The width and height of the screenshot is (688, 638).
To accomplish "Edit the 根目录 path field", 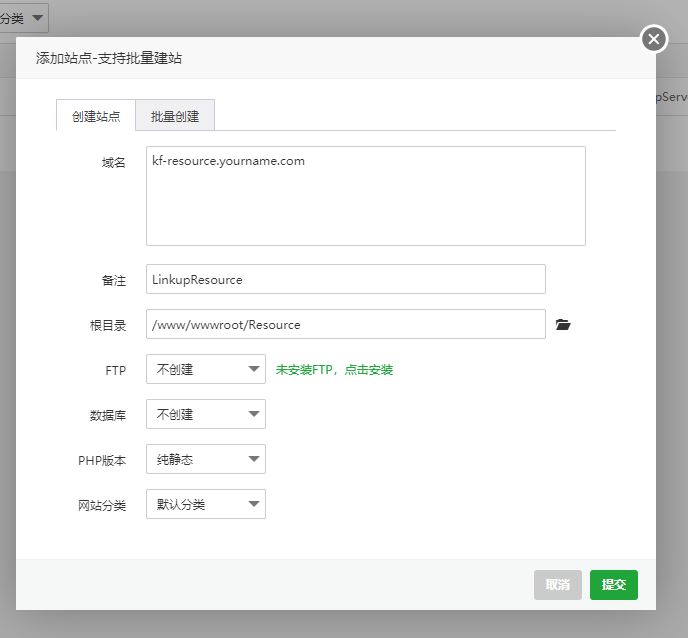I will coord(346,324).
